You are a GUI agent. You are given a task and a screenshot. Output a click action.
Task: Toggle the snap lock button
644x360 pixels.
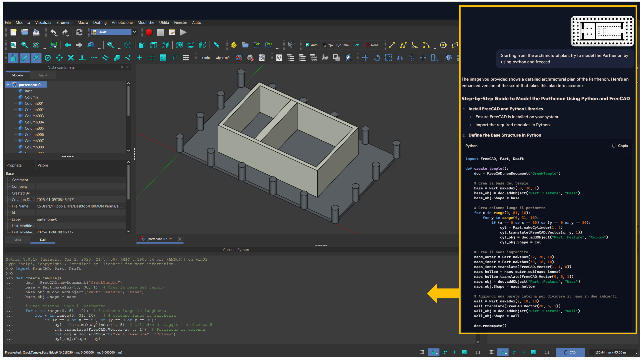(x=13, y=58)
